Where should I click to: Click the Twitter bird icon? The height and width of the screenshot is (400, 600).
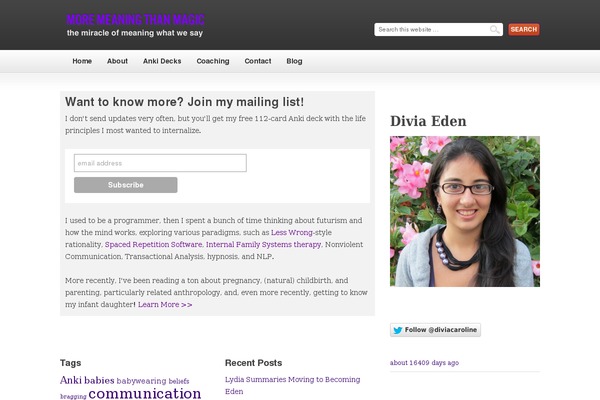coord(398,330)
